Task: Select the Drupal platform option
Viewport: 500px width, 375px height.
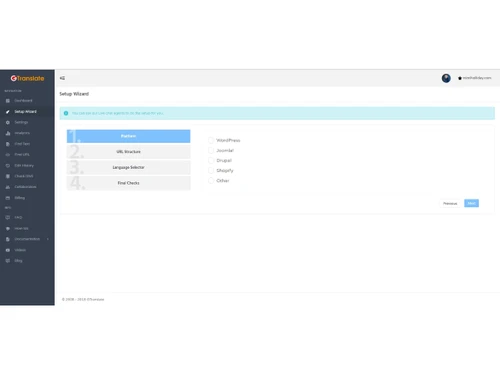Action: [x=211, y=160]
